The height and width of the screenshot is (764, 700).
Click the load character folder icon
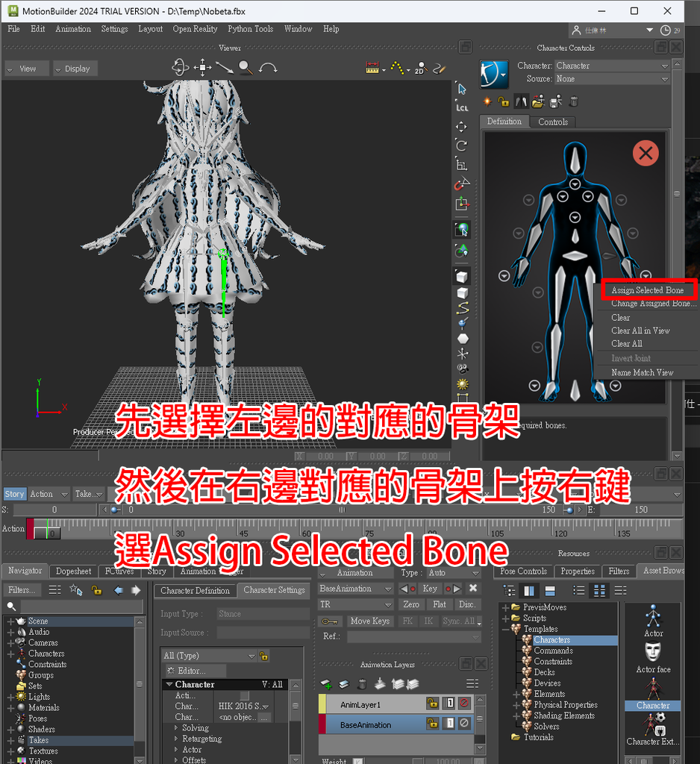pos(538,101)
